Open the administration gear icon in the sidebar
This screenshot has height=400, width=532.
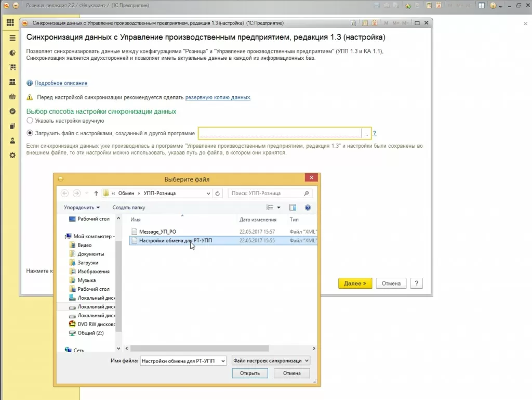tap(12, 155)
